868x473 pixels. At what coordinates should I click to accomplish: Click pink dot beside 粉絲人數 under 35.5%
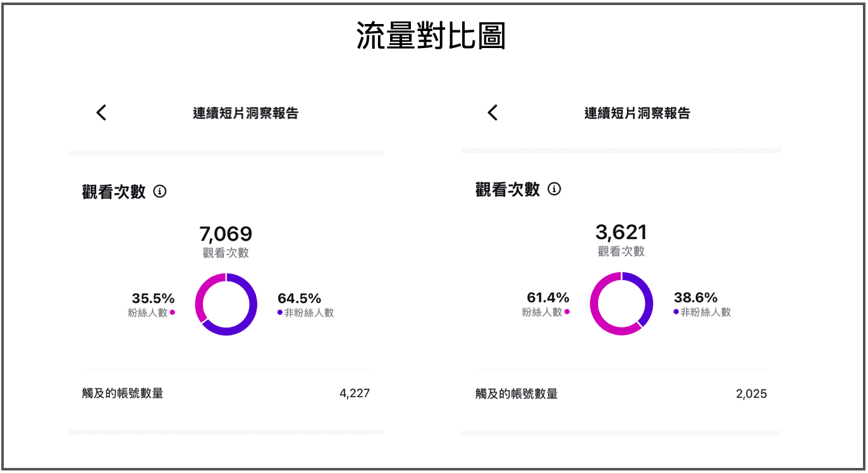click(172, 312)
